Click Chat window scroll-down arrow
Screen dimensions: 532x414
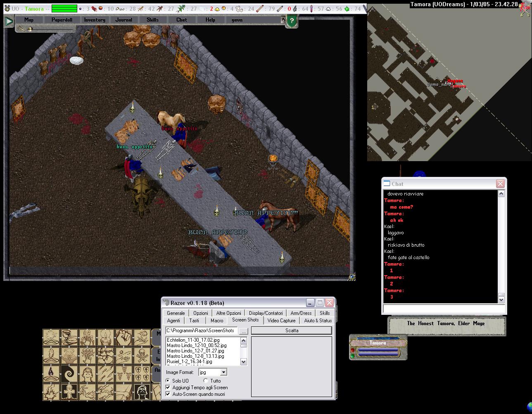point(501,300)
